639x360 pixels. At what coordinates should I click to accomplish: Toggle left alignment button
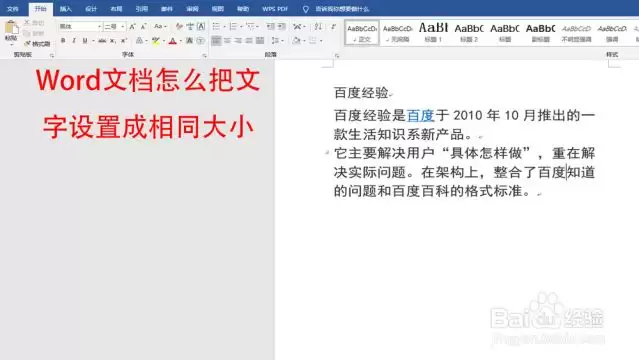point(216,40)
